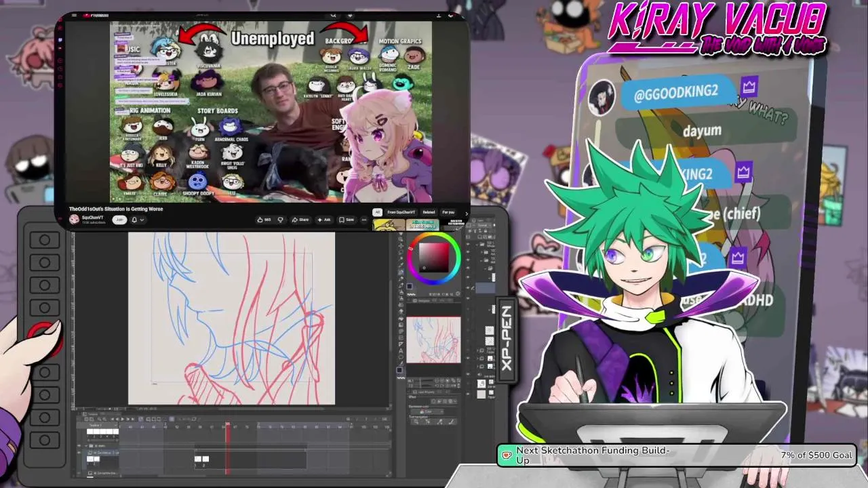This screenshot has width=868, height=488.
Task: Click the red timeline playhead
Action: (228, 447)
